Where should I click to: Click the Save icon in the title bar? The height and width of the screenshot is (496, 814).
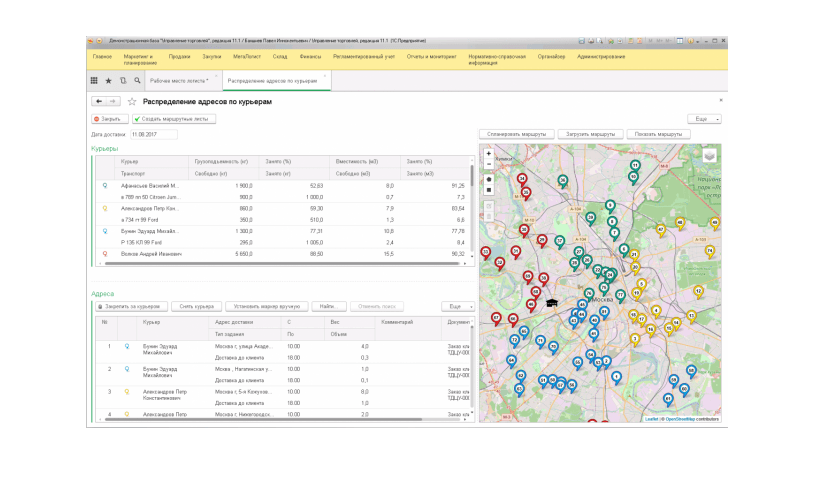(x=581, y=41)
